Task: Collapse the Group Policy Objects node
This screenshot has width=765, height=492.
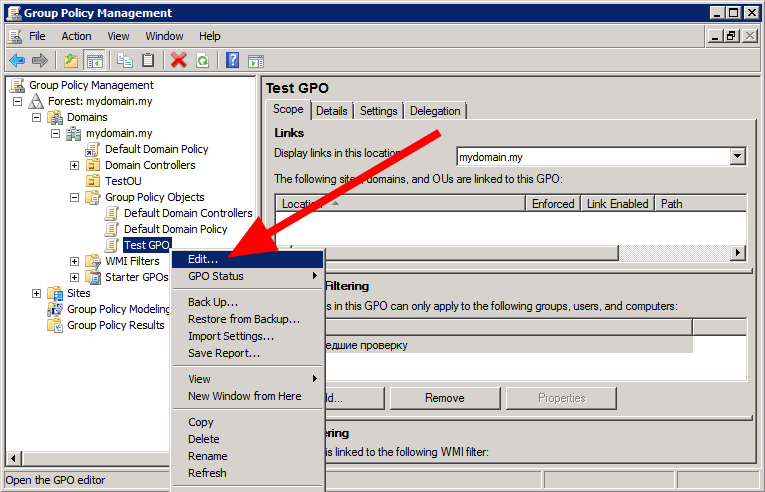Action: (x=74, y=197)
